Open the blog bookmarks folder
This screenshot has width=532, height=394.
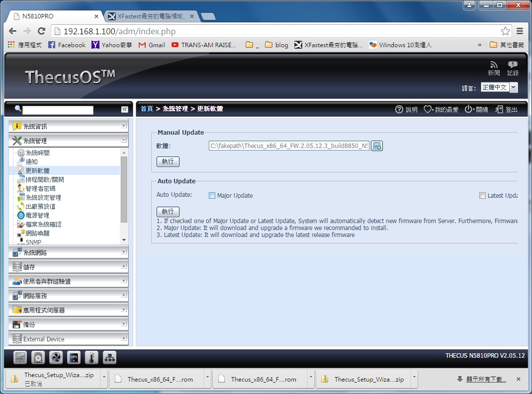[276, 45]
